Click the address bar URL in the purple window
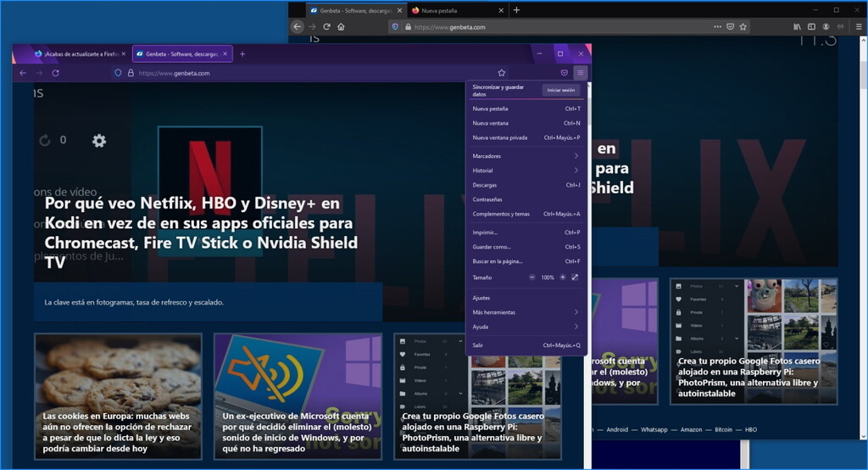This screenshot has height=470, width=868. click(x=174, y=73)
